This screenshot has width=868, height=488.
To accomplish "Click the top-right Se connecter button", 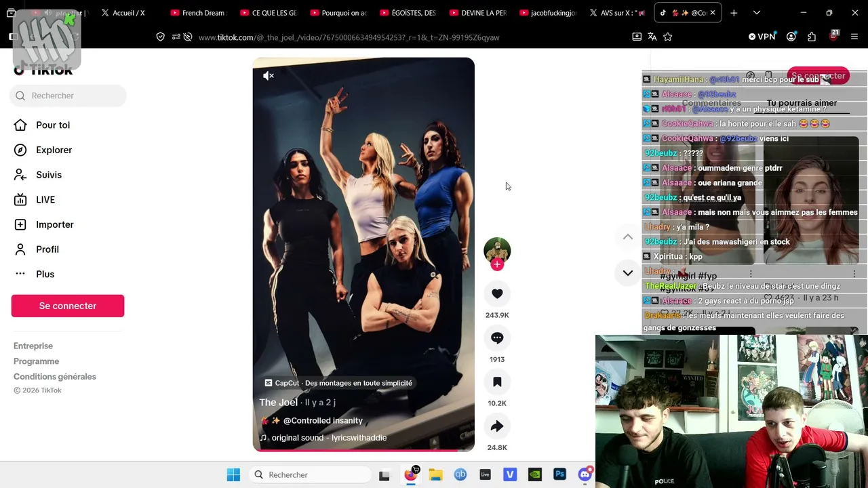I will pos(817,76).
